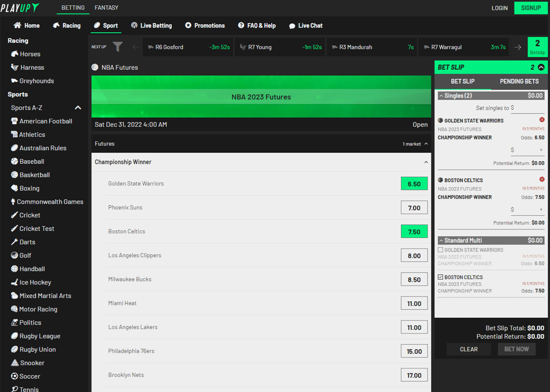This screenshot has height=392, width=550.
Task: Open Handball sport
Action: click(x=28, y=269)
